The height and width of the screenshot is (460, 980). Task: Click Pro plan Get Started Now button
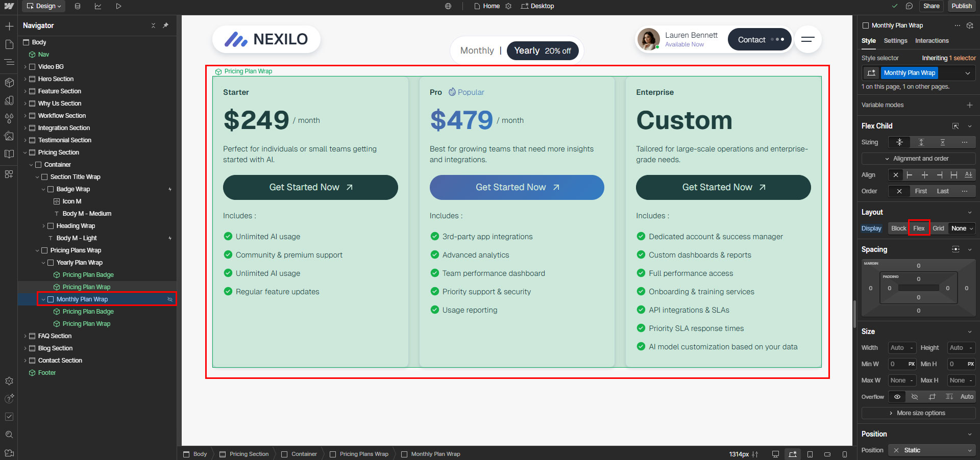tap(517, 187)
